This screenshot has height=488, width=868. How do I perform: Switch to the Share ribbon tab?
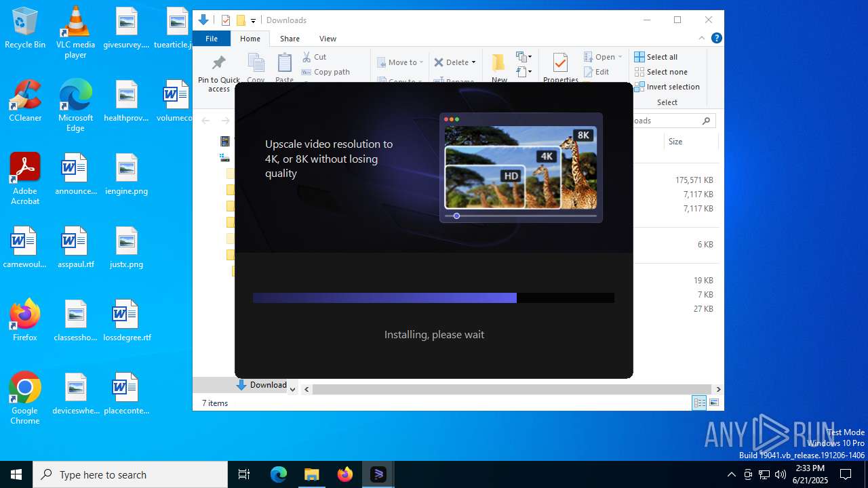[x=290, y=39]
